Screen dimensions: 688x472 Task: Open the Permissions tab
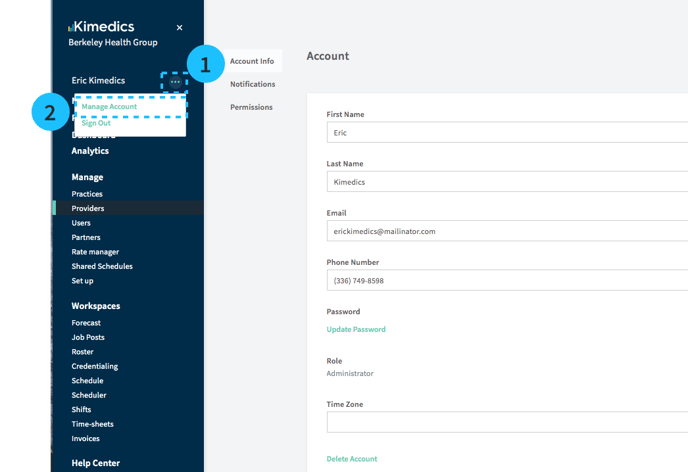(x=251, y=107)
